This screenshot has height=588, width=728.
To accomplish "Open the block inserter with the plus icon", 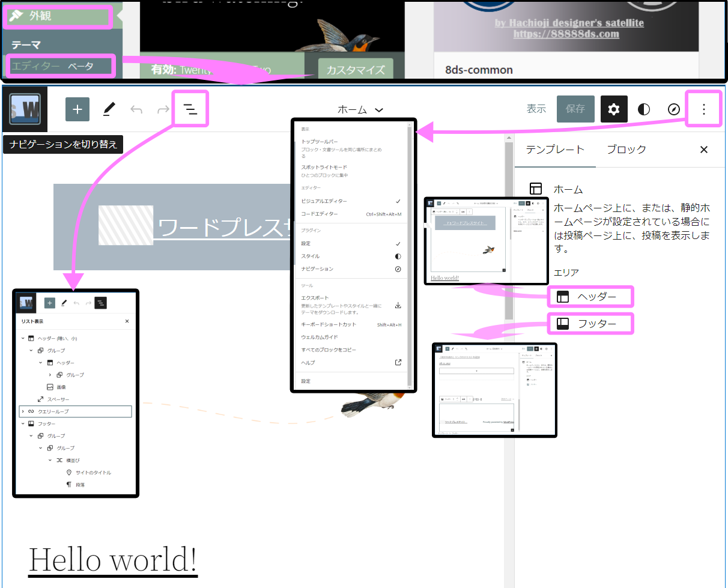I will coord(77,109).
